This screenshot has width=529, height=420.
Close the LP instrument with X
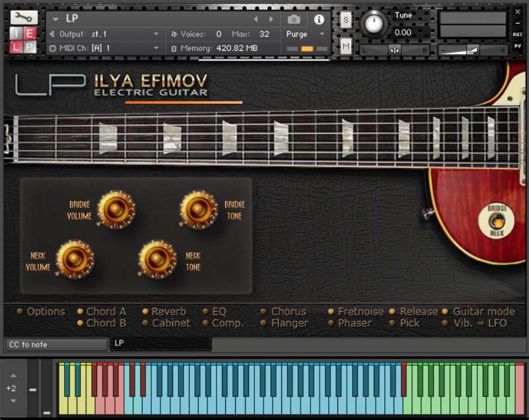click(518, 12)
